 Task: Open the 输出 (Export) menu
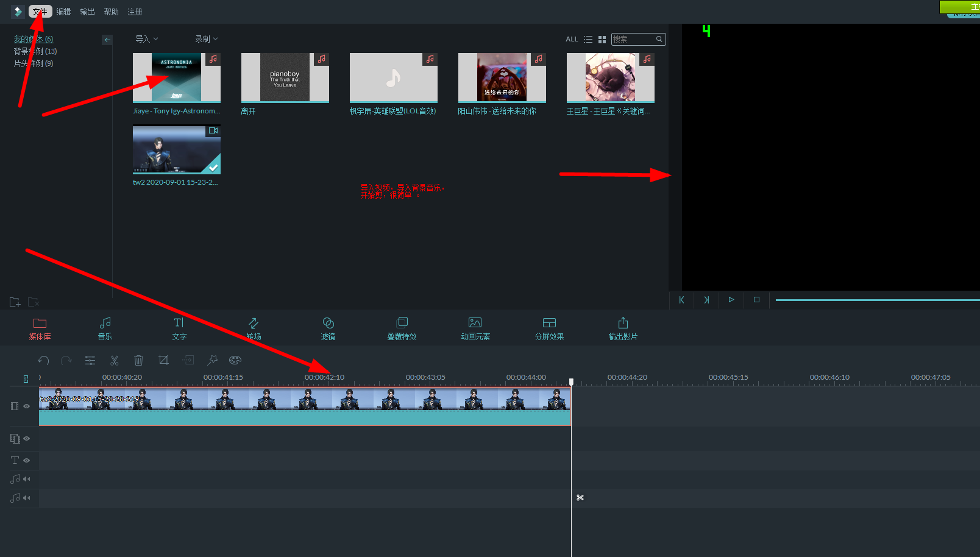pos(87,12)
